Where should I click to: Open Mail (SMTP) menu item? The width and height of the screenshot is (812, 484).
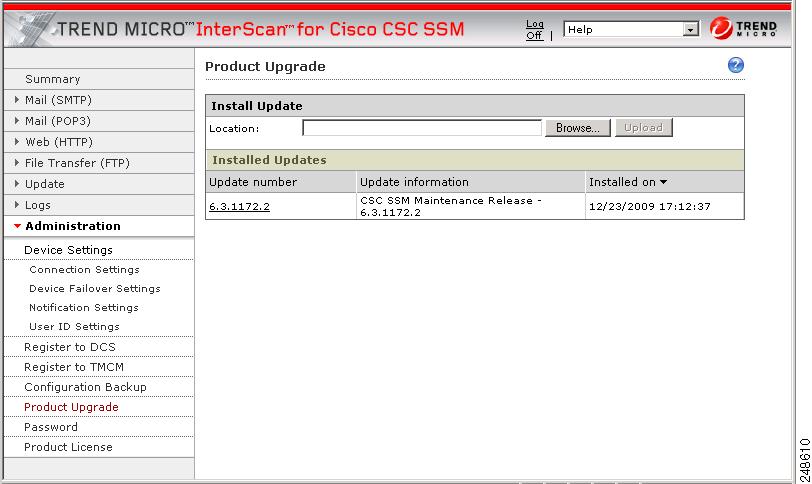[x=59, y=100]
